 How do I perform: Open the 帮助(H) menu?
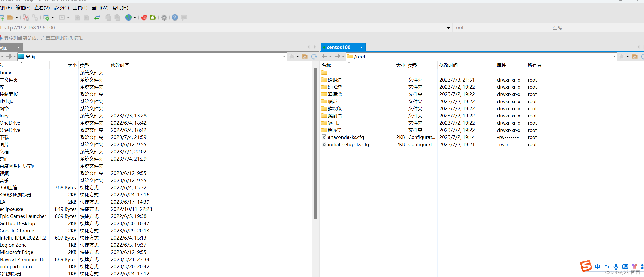coord(120,8)
